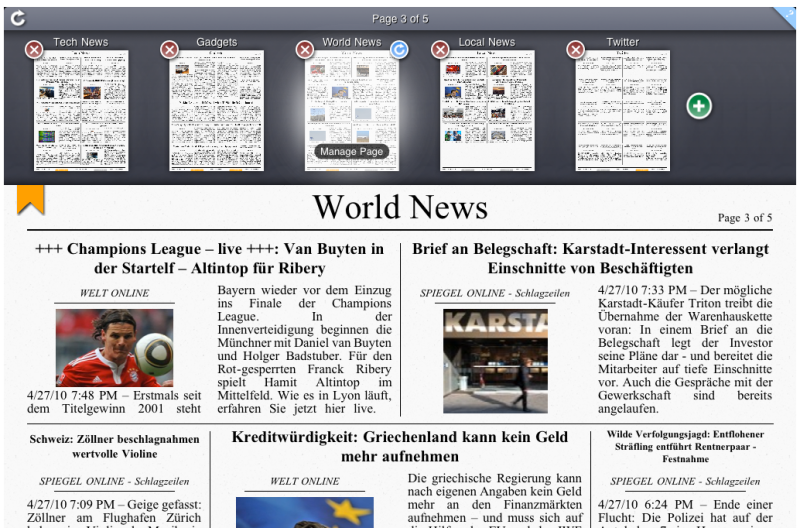Image resolution: width=800 pixels, height=528 pixels.
Task: Click paragraph starting Die griechische Regierung kann
Action: click(x=495, y=500)
